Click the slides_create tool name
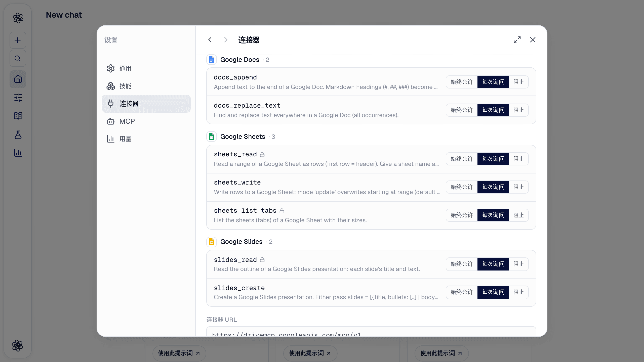Screen dimensions: 644x362 tap(239, 288)
